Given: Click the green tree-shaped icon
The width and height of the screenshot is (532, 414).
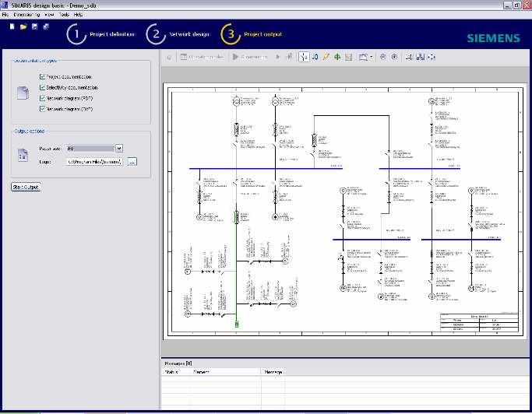Looking at the screenshot, I should coord(337,57).
